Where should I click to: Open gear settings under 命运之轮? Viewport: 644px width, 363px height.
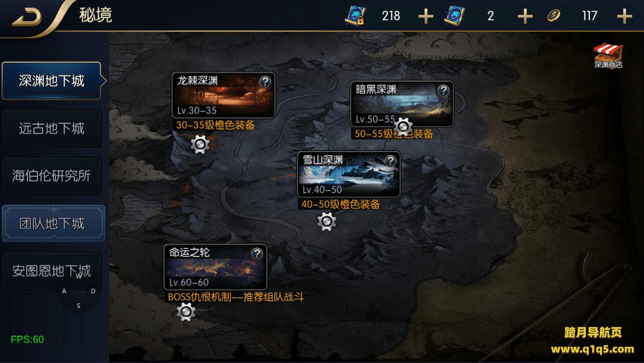tap(186, 312)
